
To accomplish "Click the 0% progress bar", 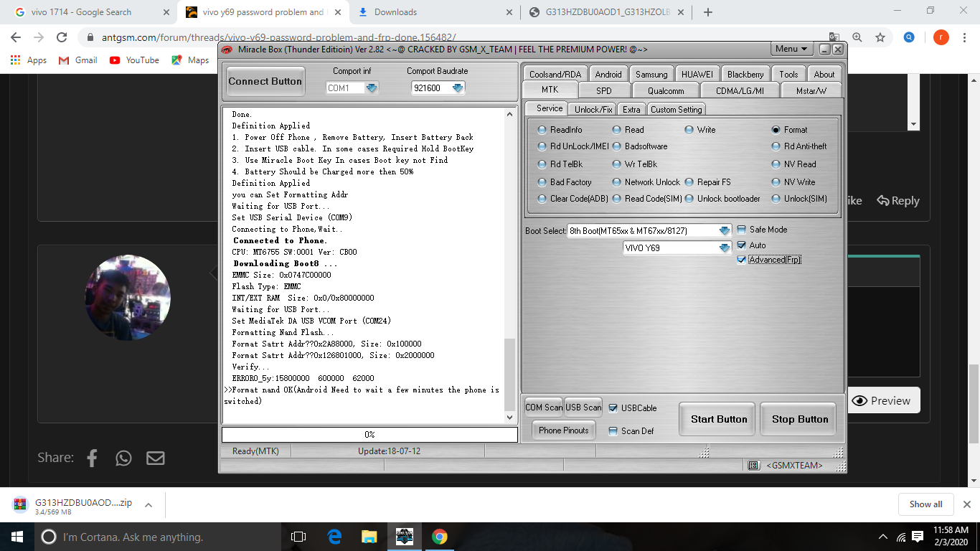I will [369, 435].
